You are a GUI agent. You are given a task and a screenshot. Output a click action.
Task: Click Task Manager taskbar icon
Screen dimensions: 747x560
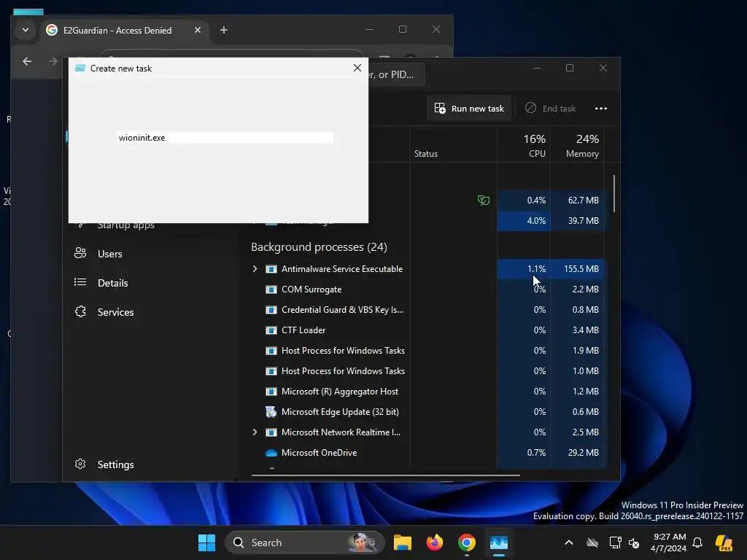pos(499,542)
